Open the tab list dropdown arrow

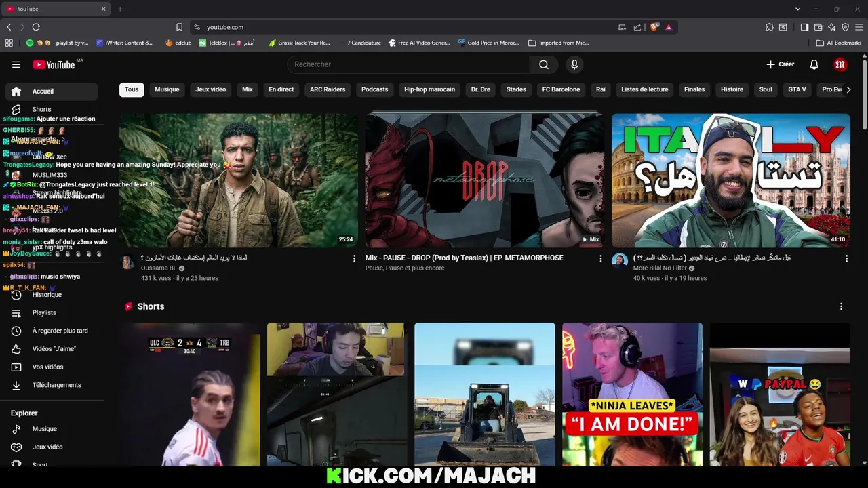click(797, 9)
